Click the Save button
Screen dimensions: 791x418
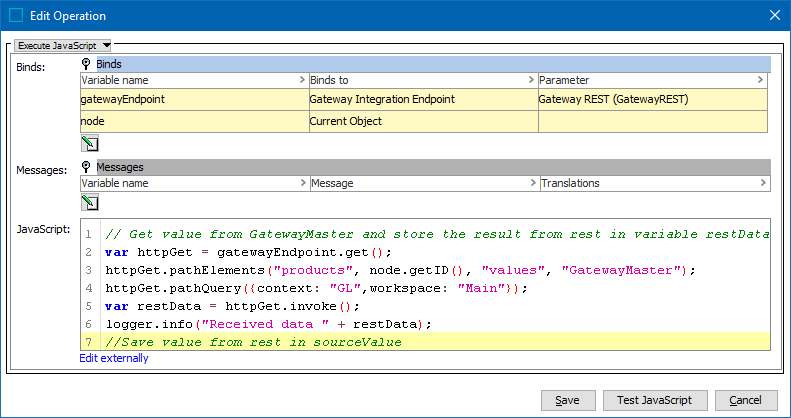[567, 400]
